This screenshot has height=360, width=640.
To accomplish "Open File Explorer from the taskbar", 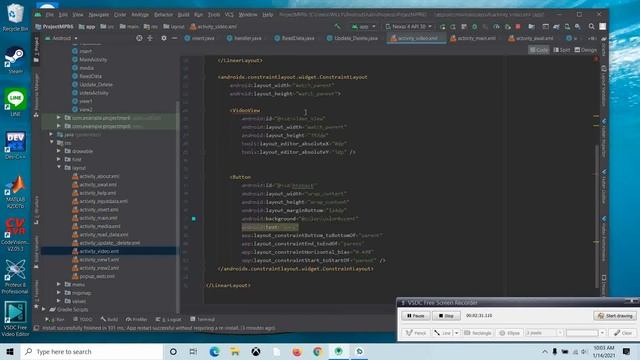I will coord(235,351).
